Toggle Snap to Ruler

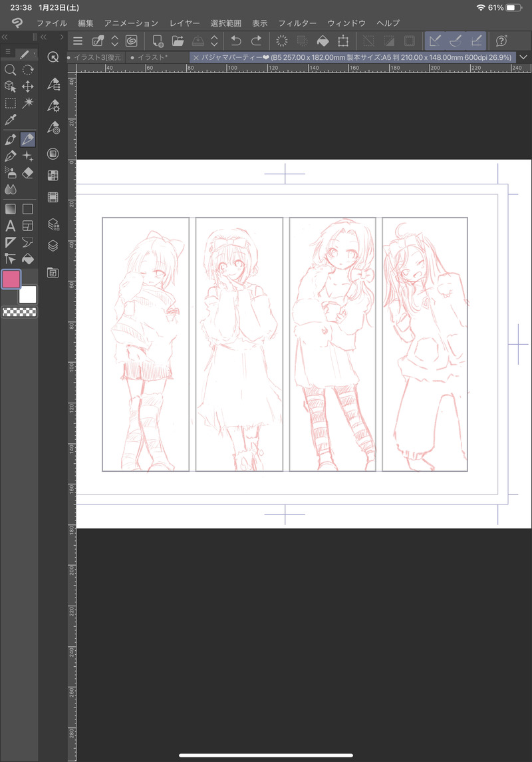click(x=435, y=41)
